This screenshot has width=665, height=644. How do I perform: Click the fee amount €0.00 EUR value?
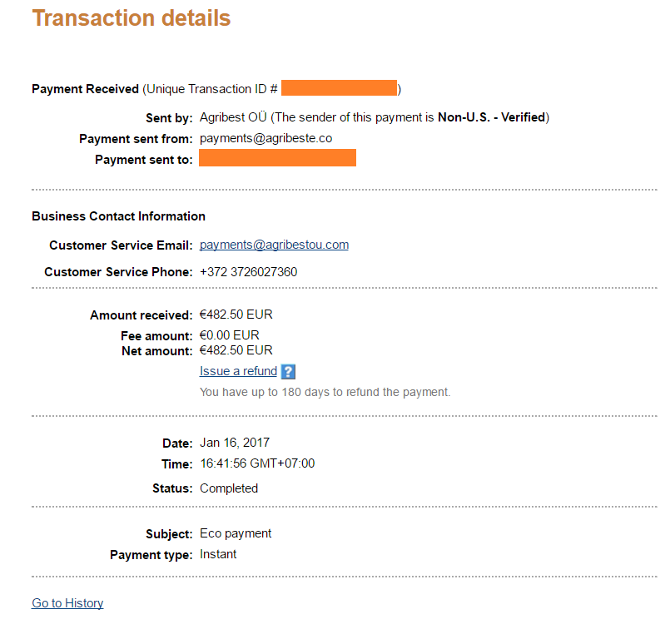(229, 335)
